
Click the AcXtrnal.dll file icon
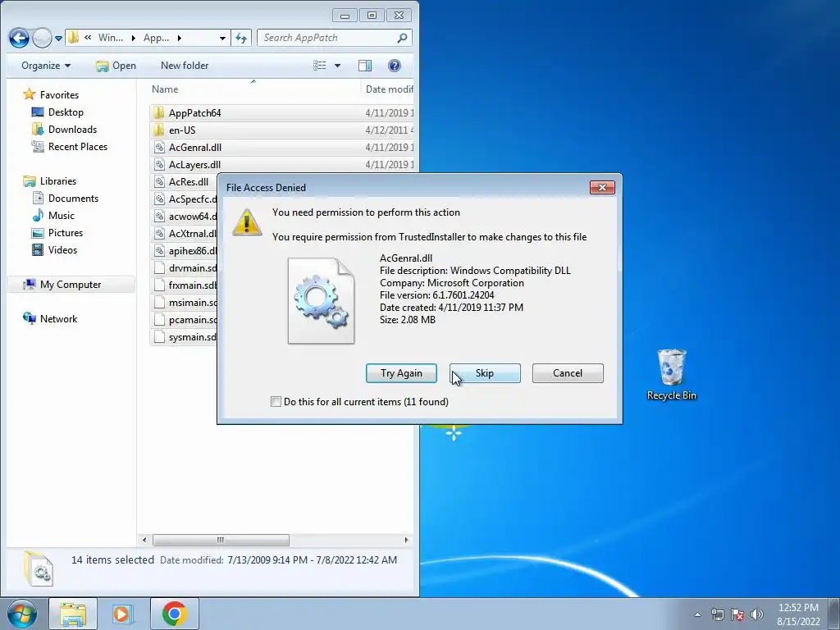pos(159,233)
